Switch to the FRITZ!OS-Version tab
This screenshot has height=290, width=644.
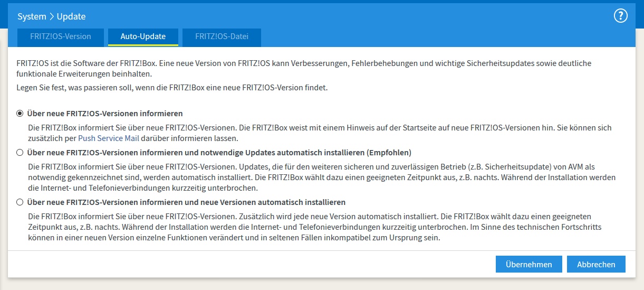[x=61, y=37]
